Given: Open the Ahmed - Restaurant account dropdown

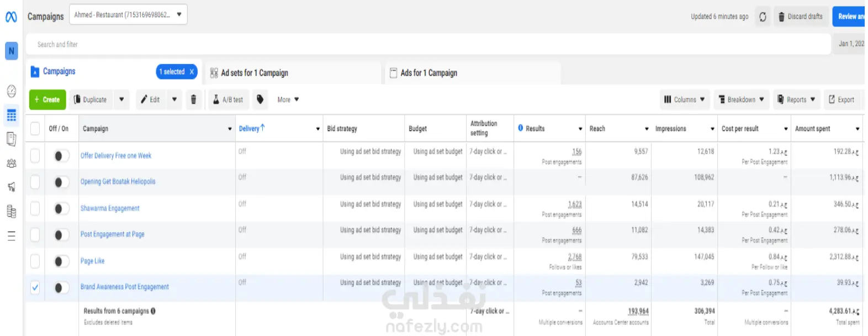Looking at the screenshot, I should [x=128, y=15].
